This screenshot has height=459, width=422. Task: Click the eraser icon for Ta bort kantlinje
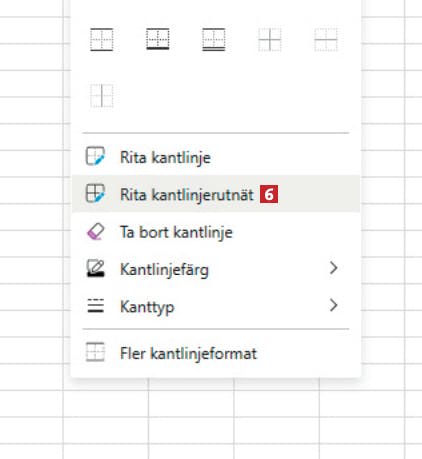pyautogui.click(x=95, y=231)
